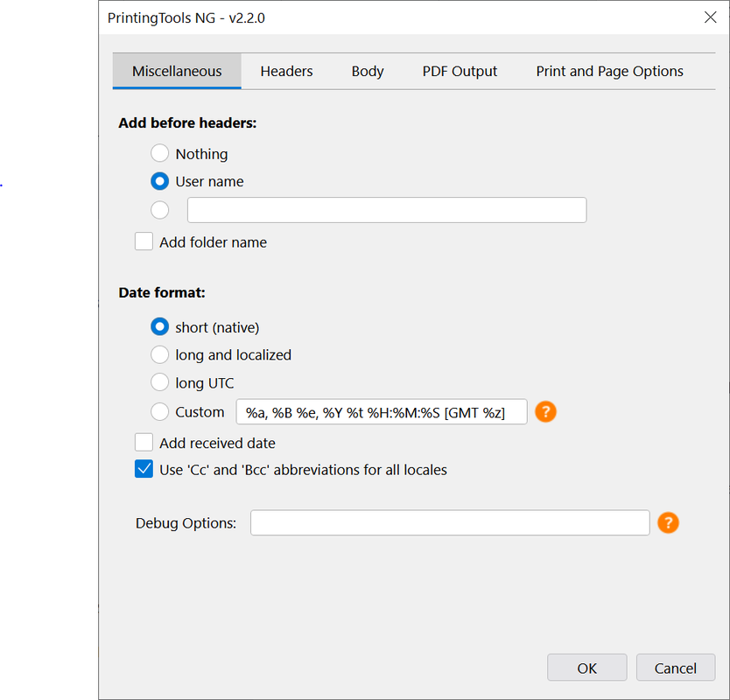Enable Add folder name checkbox
This screenshot has height=700, width=730.
pyautogui.click(x=144, y=241)
